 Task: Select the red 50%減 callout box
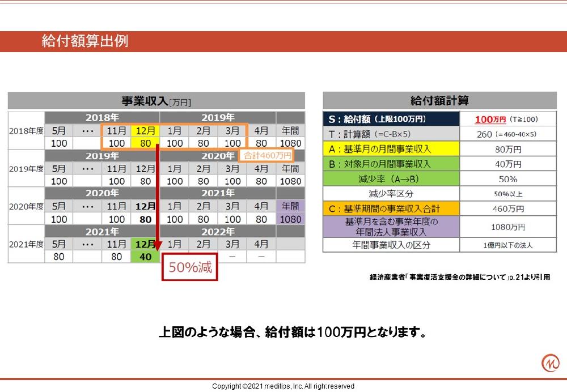coord(190,267)
